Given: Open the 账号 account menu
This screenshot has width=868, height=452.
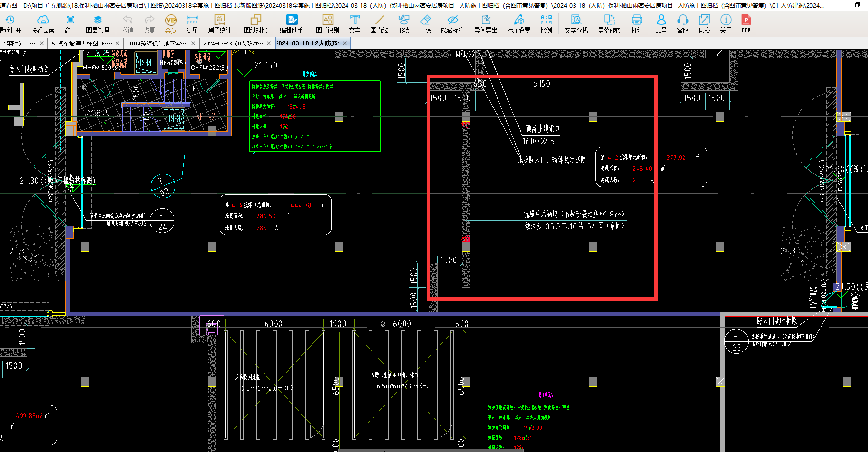Looking at the screenshot, I should (x=661, y=24).
